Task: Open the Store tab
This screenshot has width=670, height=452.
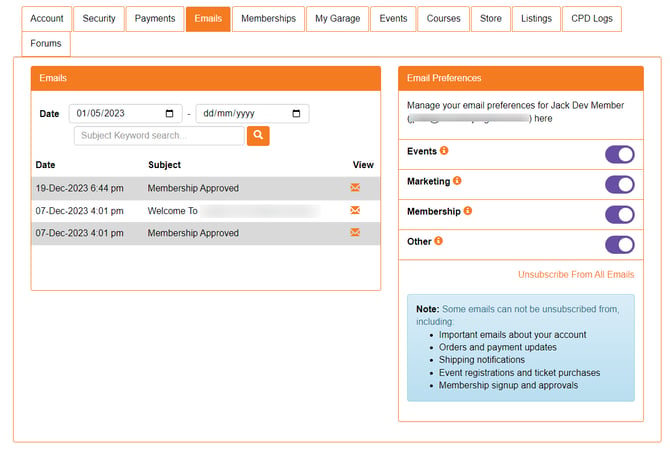Action: click(491, 19)
